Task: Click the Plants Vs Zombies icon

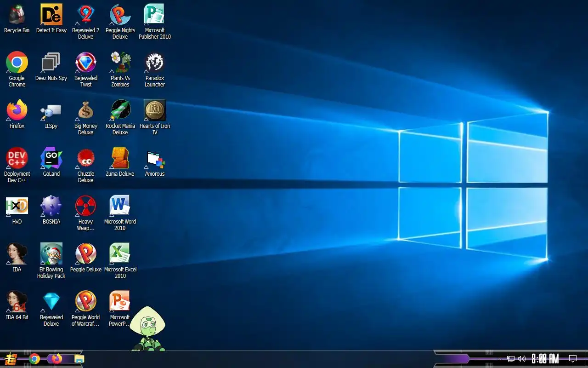Action: (120, 69)
